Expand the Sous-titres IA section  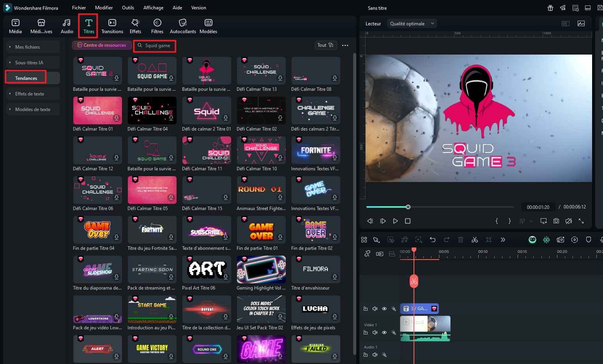(33, 62)
